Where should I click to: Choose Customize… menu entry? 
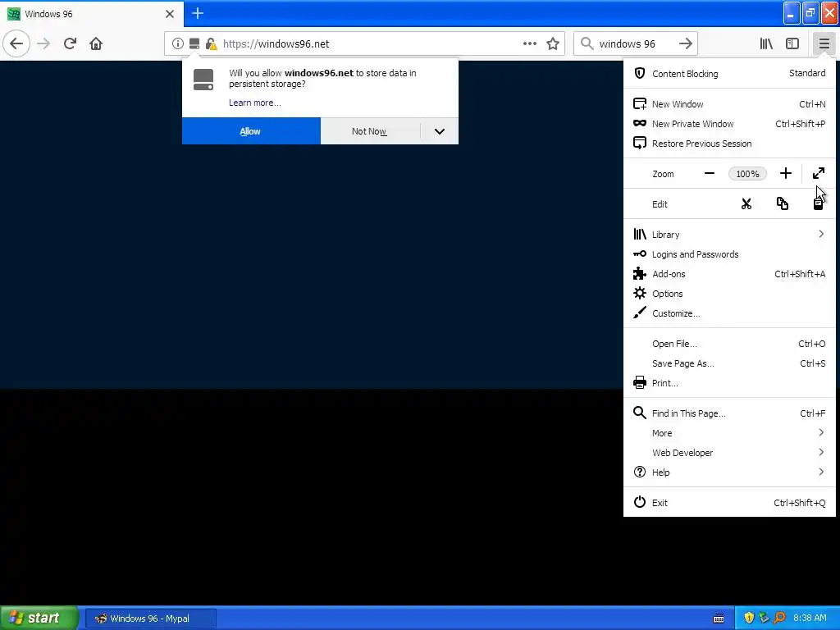[x=729, y=313]
